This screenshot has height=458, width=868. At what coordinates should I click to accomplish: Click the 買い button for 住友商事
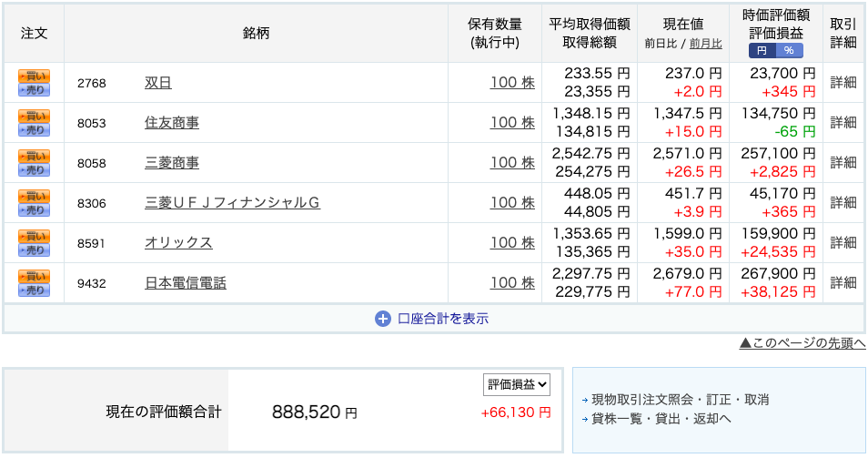pyautogui.click(x=35, y=116)
